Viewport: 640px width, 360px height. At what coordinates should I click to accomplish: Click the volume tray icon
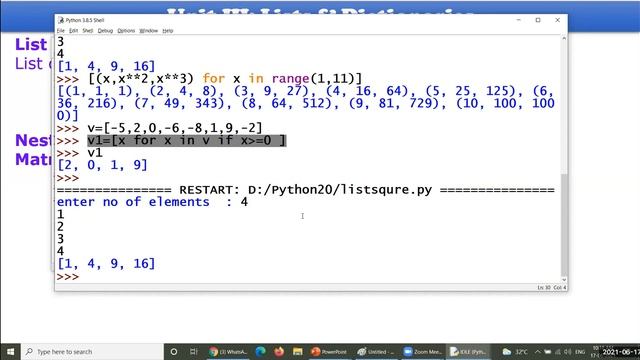tap(568, 351)
